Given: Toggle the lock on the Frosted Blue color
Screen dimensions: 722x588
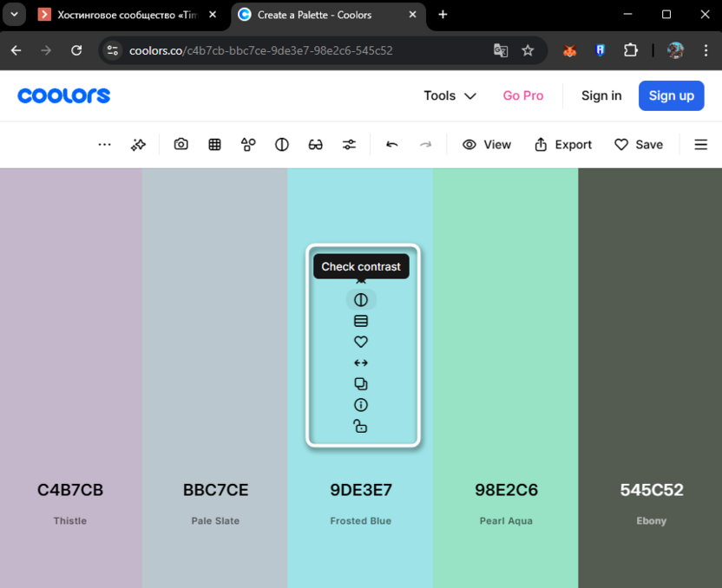Looking at the screenshot, I should (x=361, y=426).
